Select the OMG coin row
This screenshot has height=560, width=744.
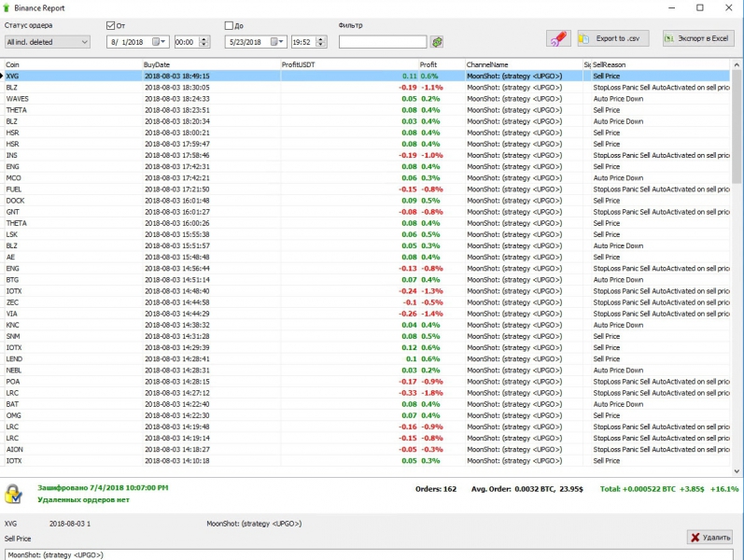(367, 415)
